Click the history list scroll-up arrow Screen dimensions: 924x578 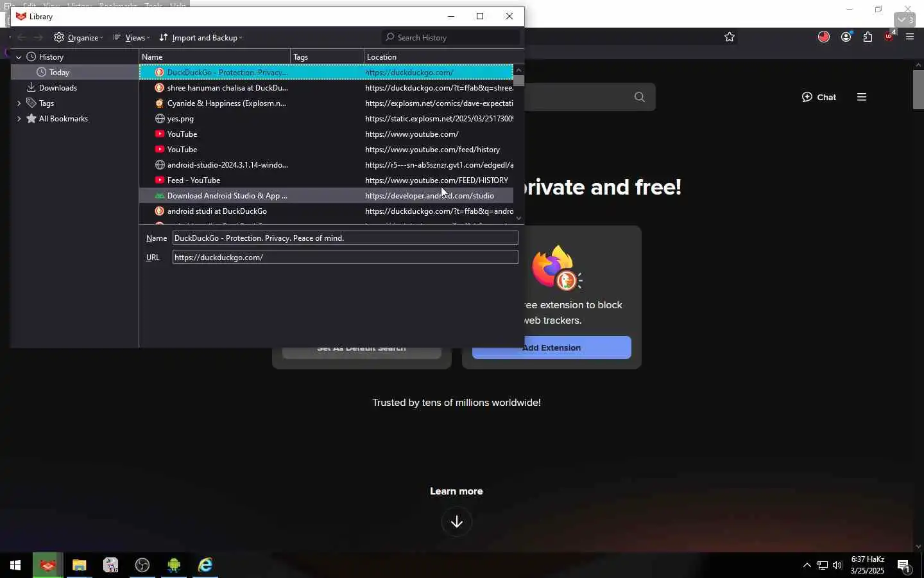click(518, 69)
